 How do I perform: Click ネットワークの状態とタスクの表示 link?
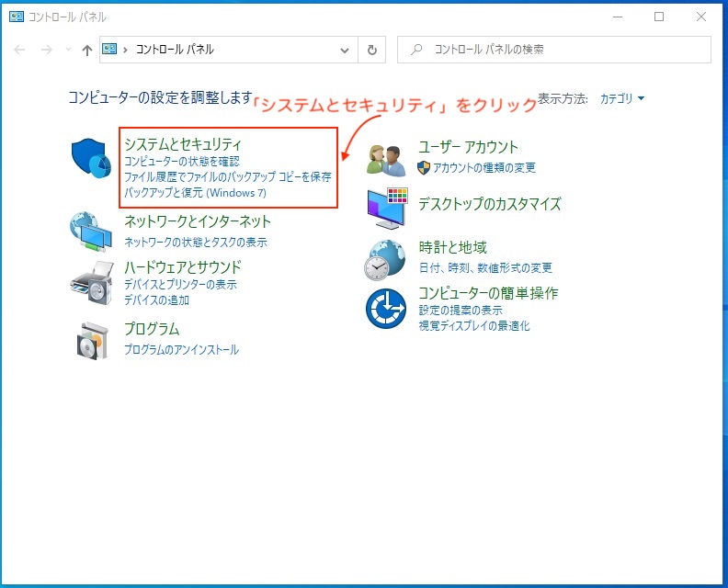(x=196, y=242)
